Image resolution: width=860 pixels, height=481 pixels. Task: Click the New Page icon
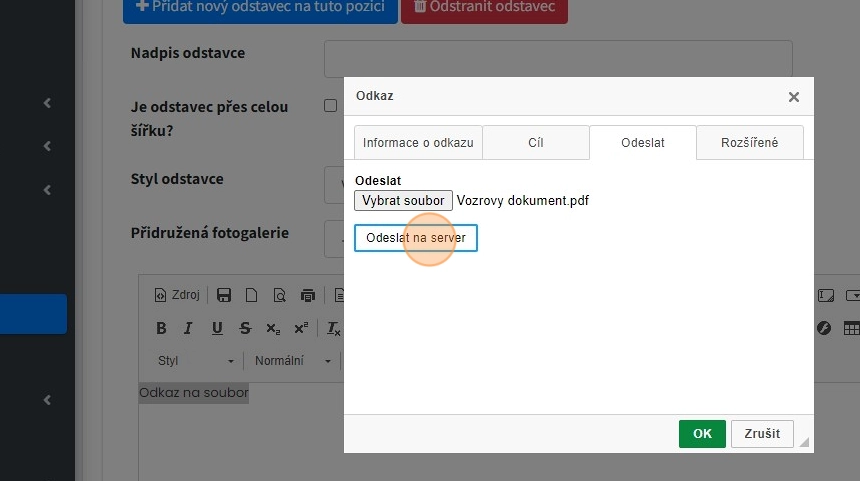coord(252,295)
